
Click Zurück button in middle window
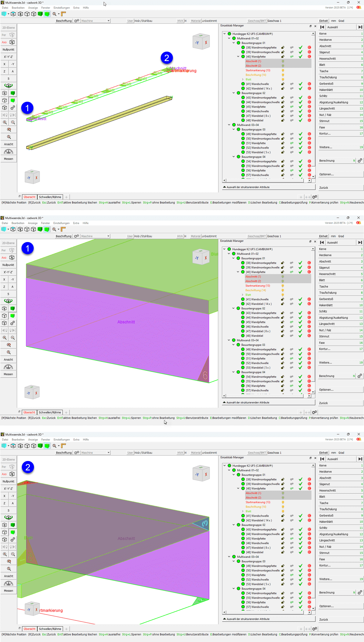340,403
